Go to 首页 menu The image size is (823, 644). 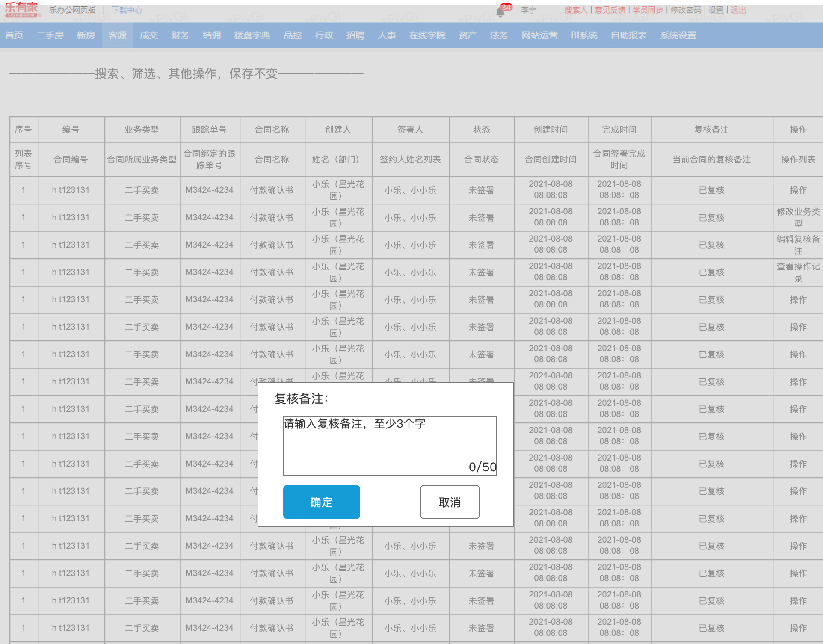[x=15, y=35]
